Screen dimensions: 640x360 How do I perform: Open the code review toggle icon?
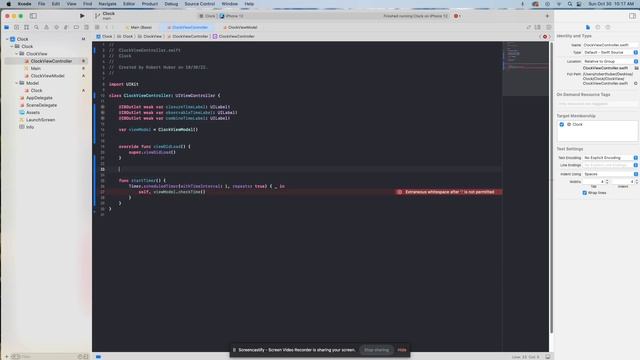[x=529, y=27]
